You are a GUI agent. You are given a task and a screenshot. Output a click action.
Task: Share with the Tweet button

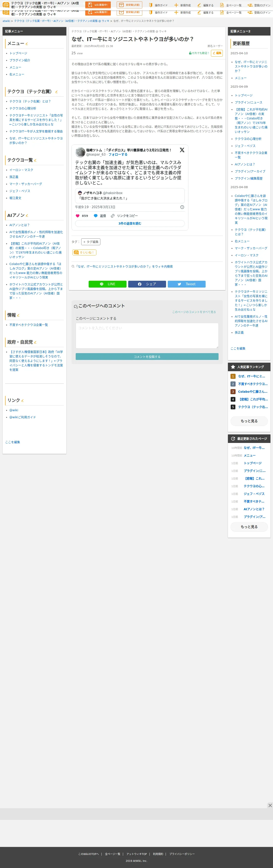186,284
